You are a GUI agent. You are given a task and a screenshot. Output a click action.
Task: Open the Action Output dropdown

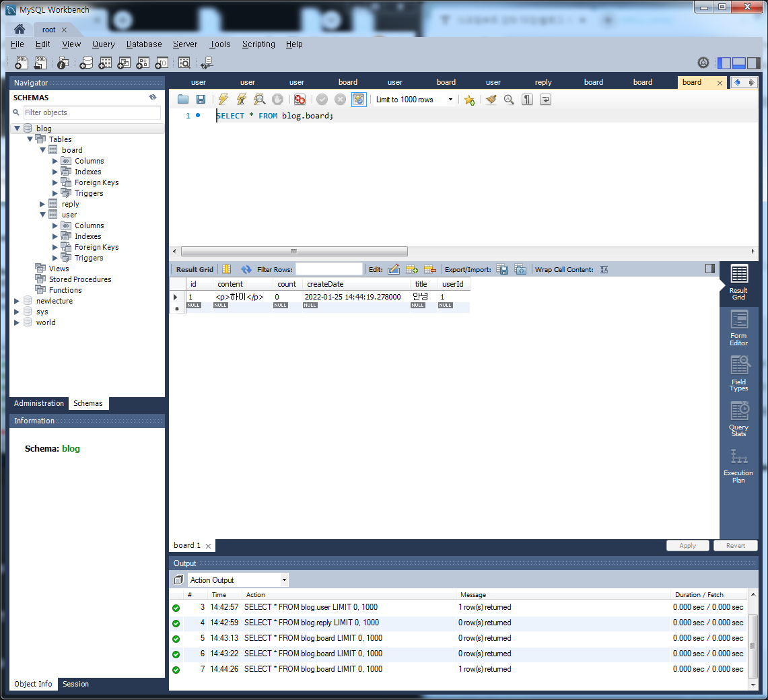point(284,580)
